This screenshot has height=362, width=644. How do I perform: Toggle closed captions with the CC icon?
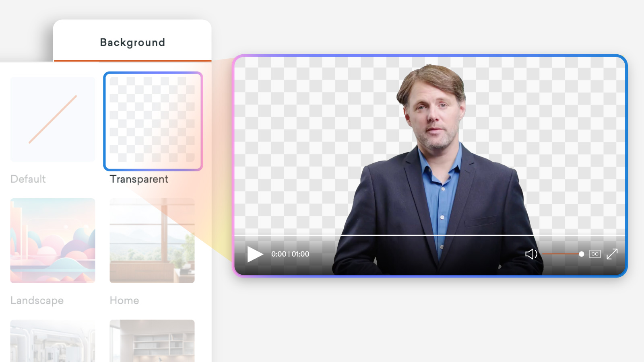[594, 254]
